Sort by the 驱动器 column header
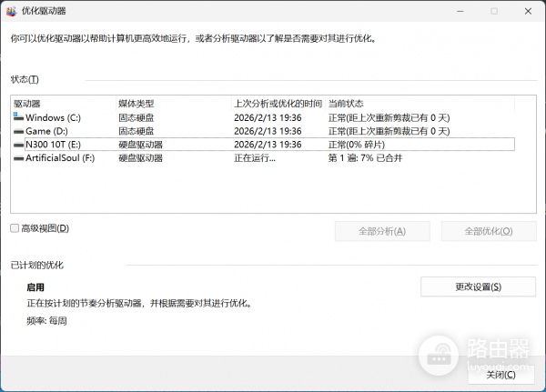 tap(64, 104)
